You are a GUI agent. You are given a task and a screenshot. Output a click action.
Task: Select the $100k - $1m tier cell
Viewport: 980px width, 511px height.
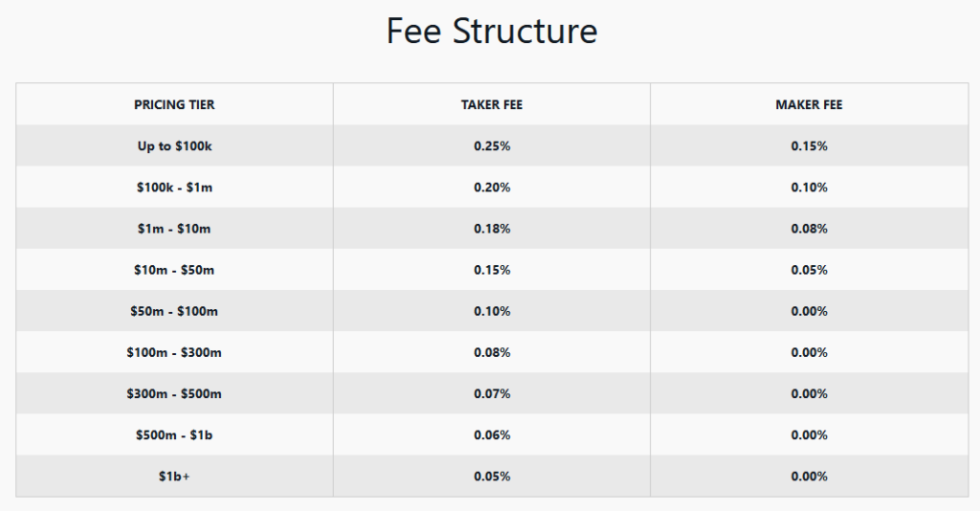click(x=174, y=188)
